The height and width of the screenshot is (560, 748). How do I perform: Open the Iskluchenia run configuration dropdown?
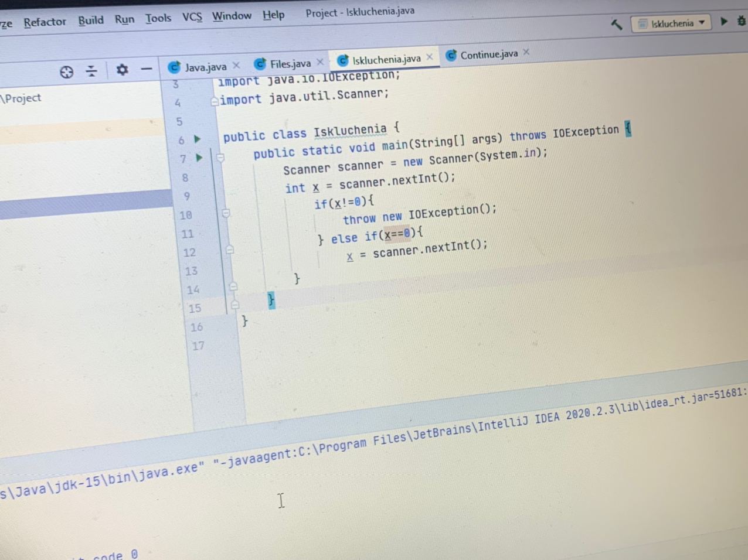[671, 23]
